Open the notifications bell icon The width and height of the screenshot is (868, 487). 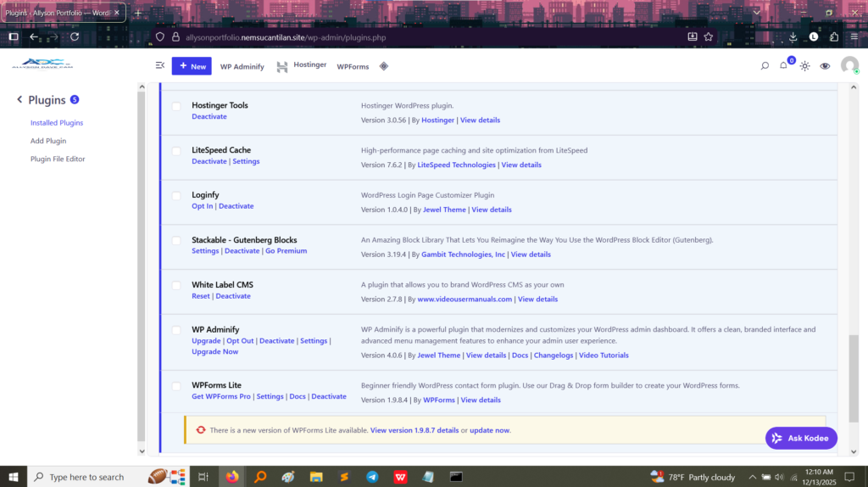pyautogui.click(x=784, y=66)
